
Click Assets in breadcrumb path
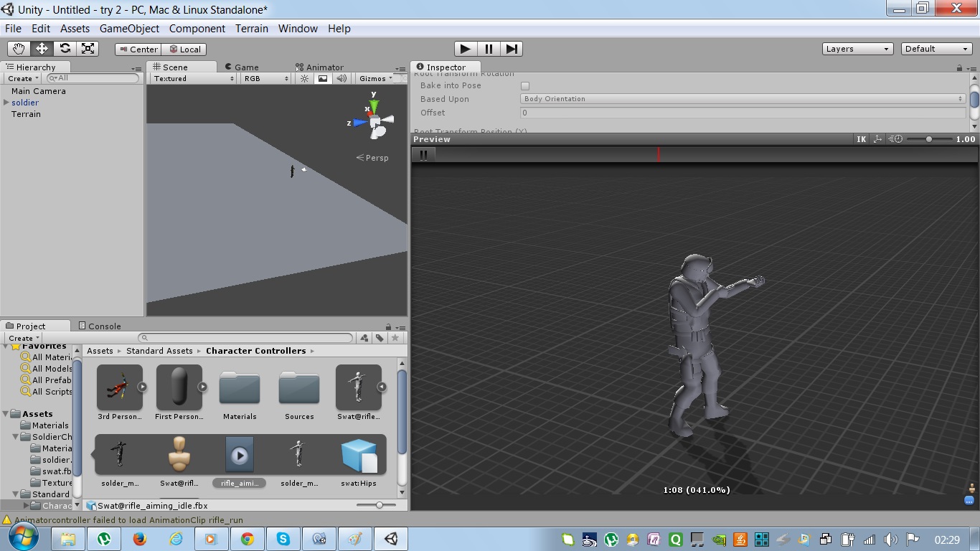(100, 351)
